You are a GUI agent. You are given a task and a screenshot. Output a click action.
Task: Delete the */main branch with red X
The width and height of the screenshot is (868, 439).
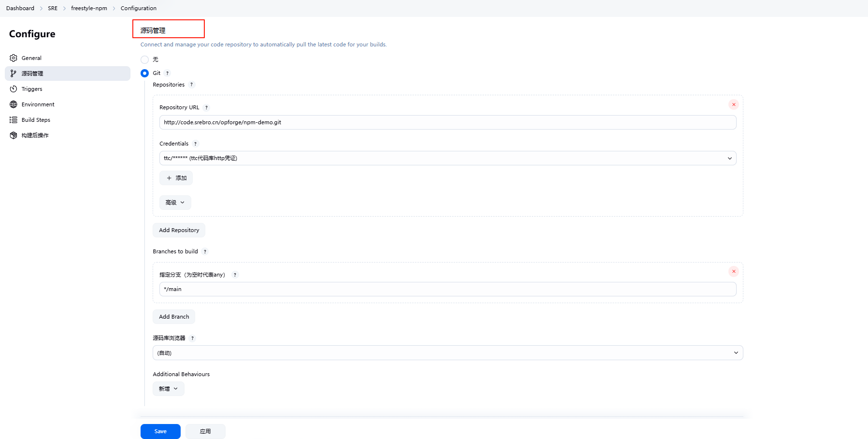click(x=733, y=271)
